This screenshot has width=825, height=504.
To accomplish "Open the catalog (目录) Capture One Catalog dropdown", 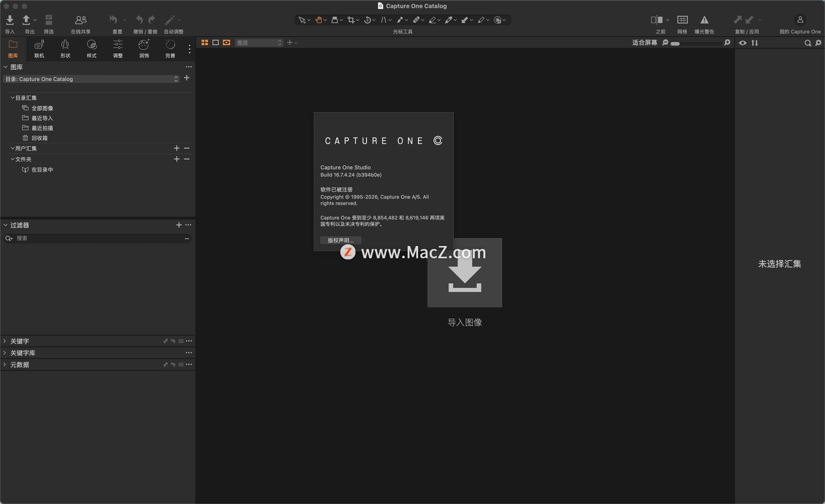I will coord(91,79).
